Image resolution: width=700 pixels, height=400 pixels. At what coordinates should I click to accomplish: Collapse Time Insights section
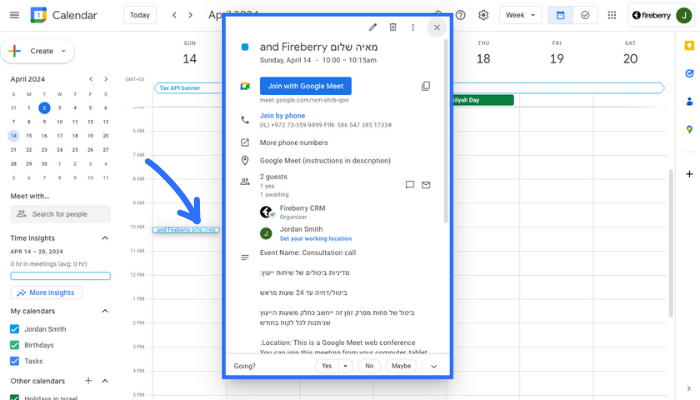coord(105,238)
